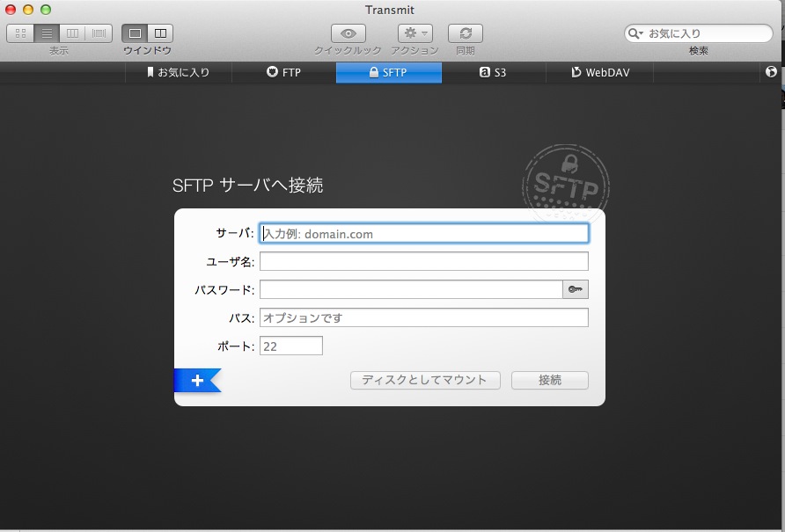Screen dimensions: 785x532
Task: Switch to cover flow view
Action: click(99, 33)
